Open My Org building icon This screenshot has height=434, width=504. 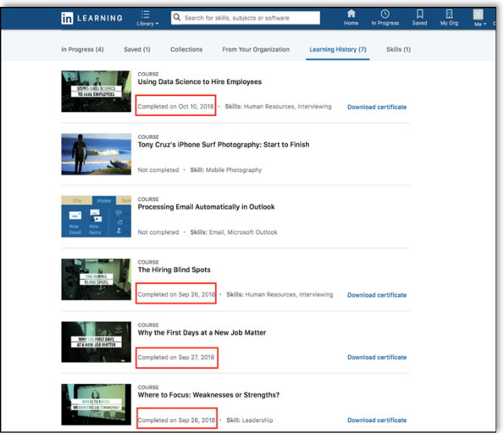pos(449,18)
